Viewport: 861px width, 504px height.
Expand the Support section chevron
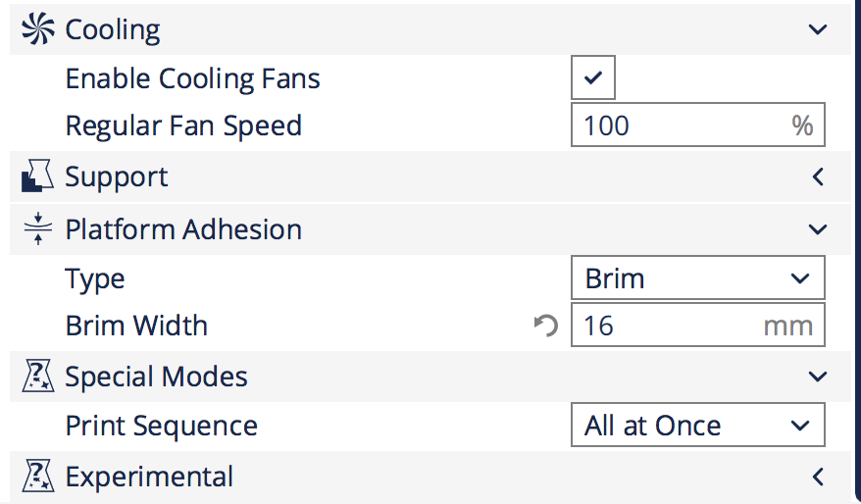pos(818,177)
